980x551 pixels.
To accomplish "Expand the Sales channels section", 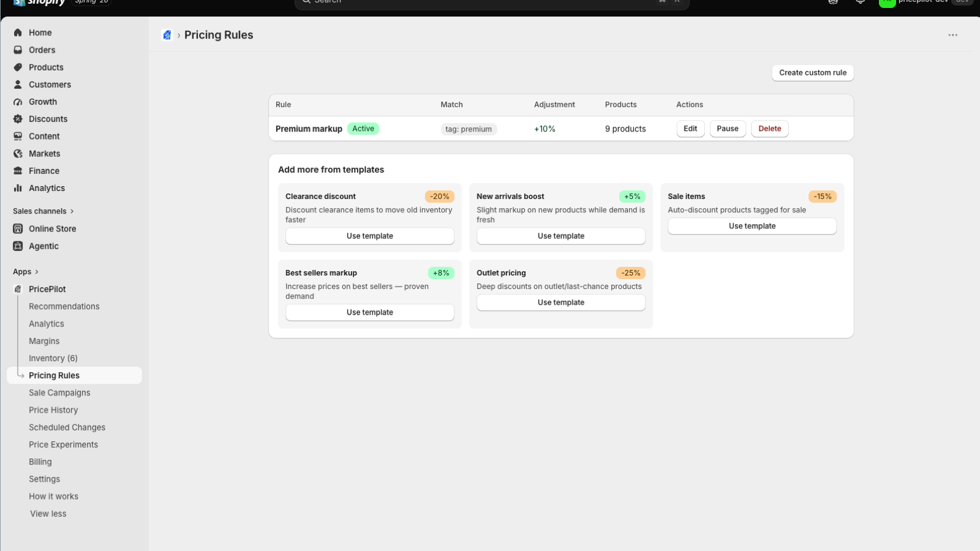I will (43, 211).
